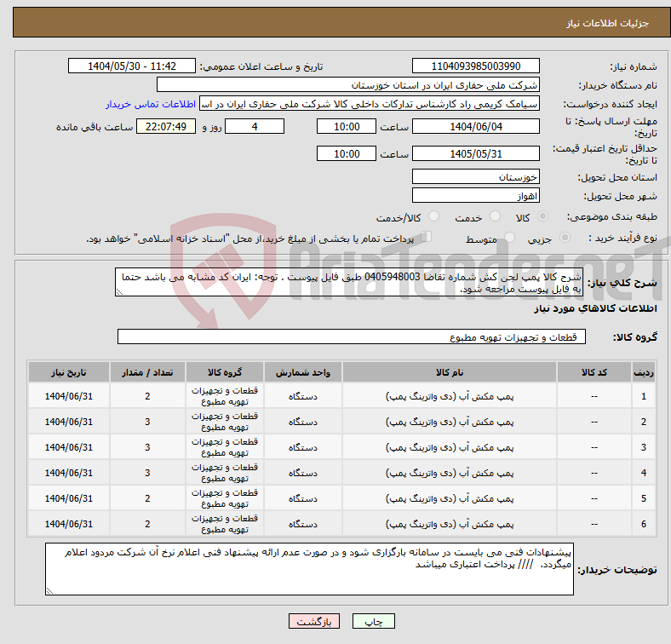
Task: Click the نام کالا column header
Action: [x=449, y=372]
